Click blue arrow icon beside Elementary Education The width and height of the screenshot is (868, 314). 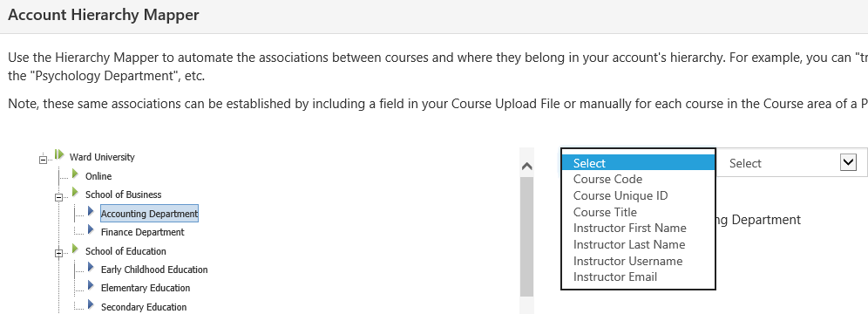91,286
